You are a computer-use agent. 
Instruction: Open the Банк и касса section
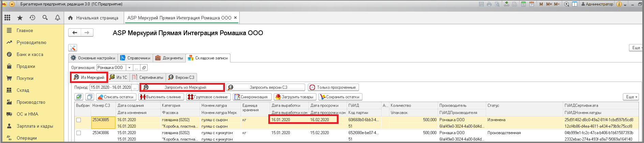point(30,54)
